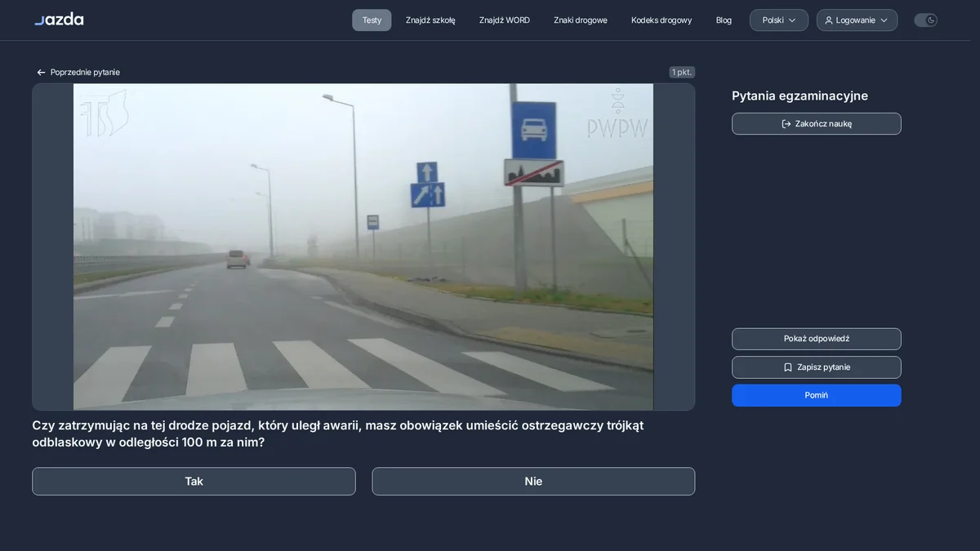Open Znajdź WORD menu item
This screenshot has height=551, width=980.
tap(505, 20)
